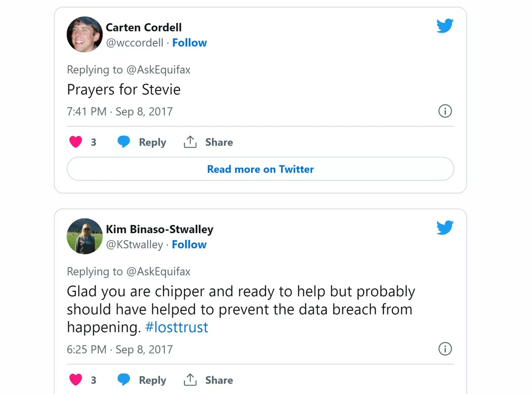Like the #losttrust tweet with the heart

tap(76, 380)
